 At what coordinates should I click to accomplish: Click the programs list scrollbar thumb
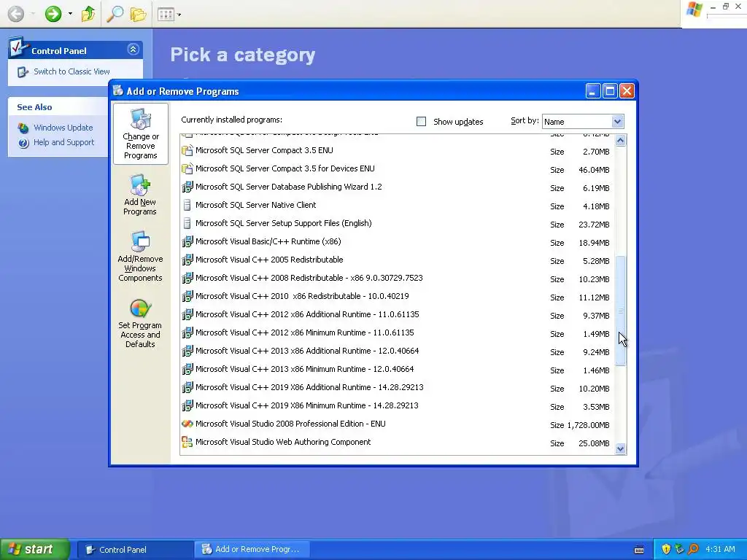click(620, 311)
